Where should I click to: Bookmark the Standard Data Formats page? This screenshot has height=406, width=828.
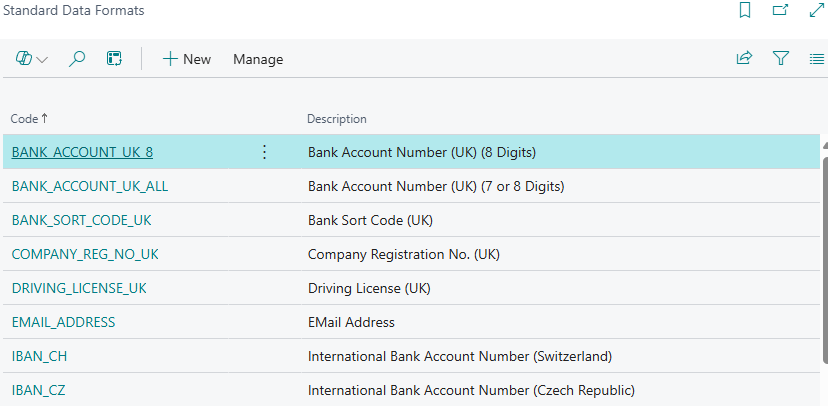(x=744, y=11)
